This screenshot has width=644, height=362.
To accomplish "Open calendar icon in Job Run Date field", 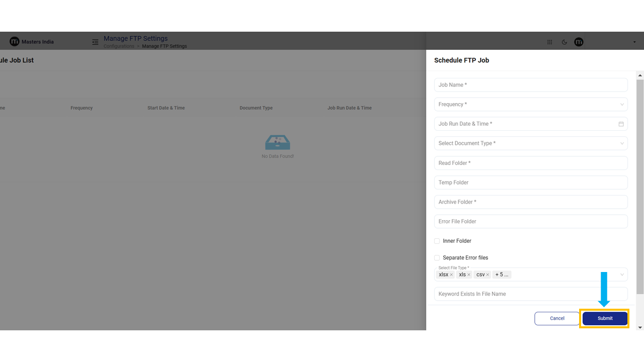I will tap(621, 124).
